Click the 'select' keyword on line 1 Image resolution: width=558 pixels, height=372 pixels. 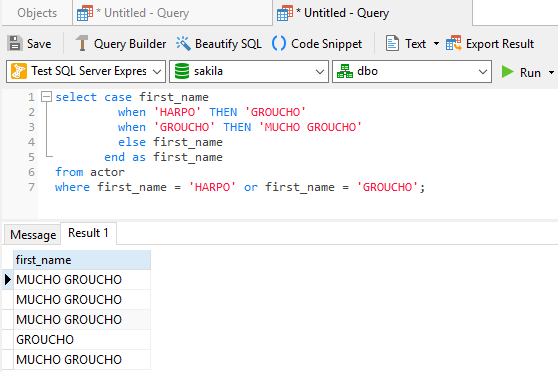point(76,97)
